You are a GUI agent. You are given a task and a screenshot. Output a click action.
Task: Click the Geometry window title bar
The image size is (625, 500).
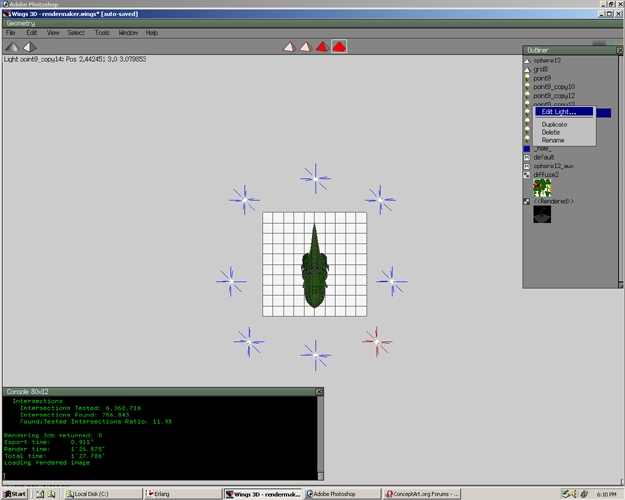[x=312, y=24]
